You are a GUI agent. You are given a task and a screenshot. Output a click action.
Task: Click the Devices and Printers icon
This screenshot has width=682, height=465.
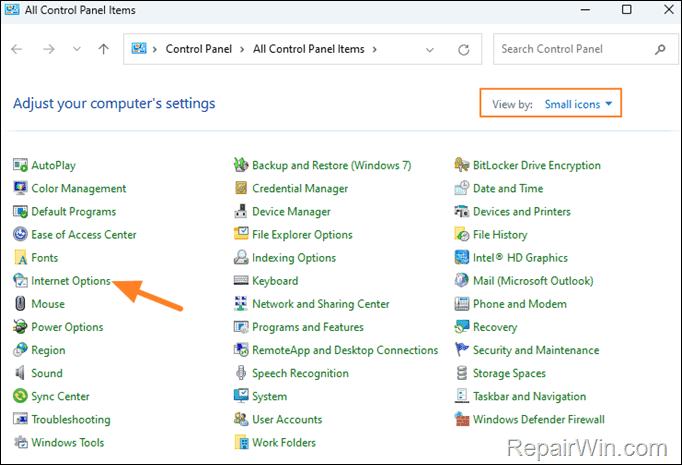[x=462, y=211]
